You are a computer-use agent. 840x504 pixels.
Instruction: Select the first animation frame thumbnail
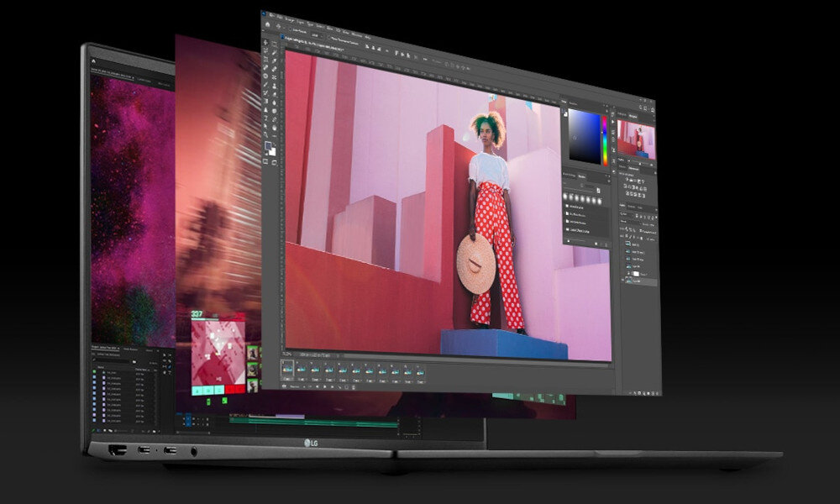tap(287, 369)
